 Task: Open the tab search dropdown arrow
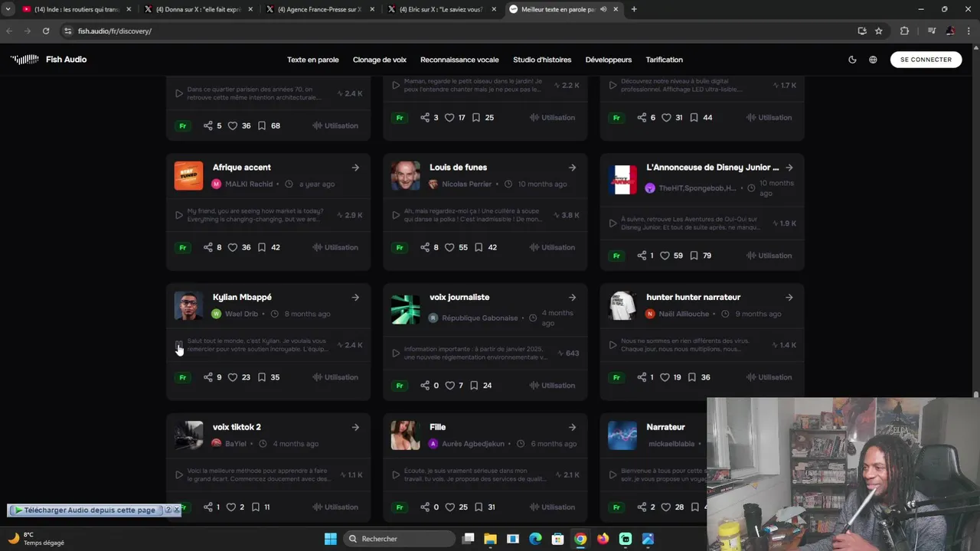(x=8, y=9)
